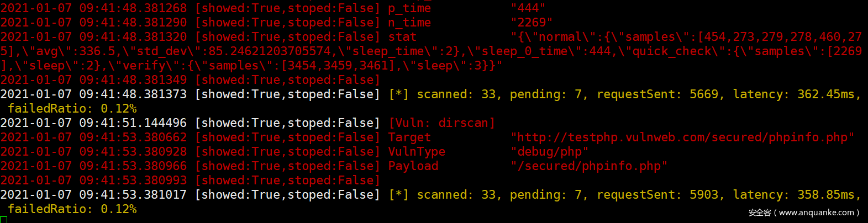Click the stat field label

pos(402,37)
